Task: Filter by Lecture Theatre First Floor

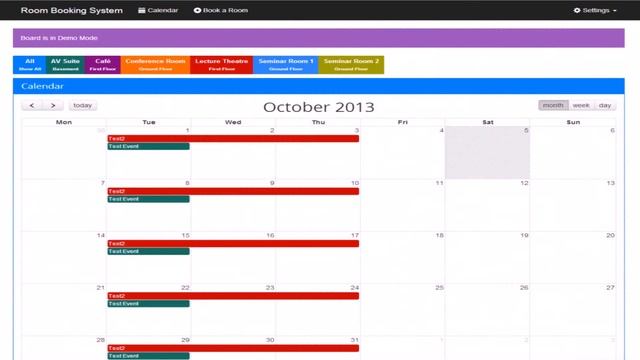Action: point(221,64)
